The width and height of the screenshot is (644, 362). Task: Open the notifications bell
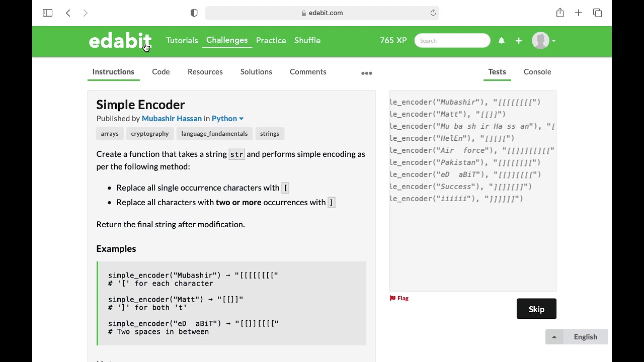[502, 41]
